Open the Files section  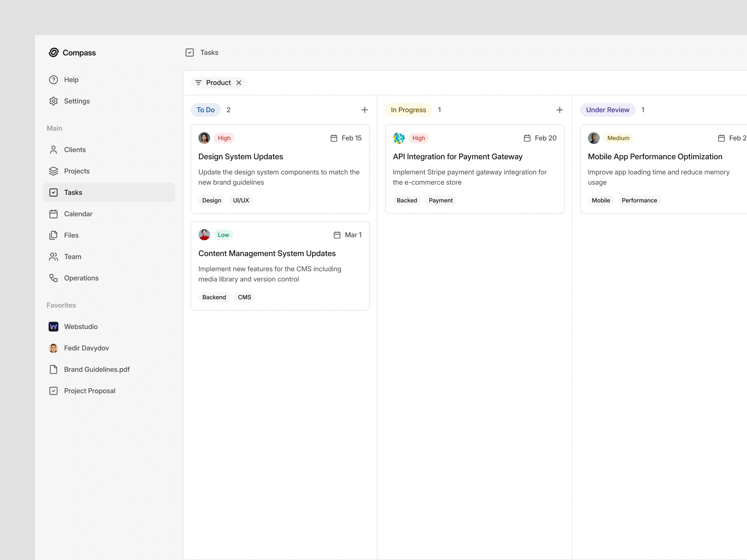(x=71, y=235)
